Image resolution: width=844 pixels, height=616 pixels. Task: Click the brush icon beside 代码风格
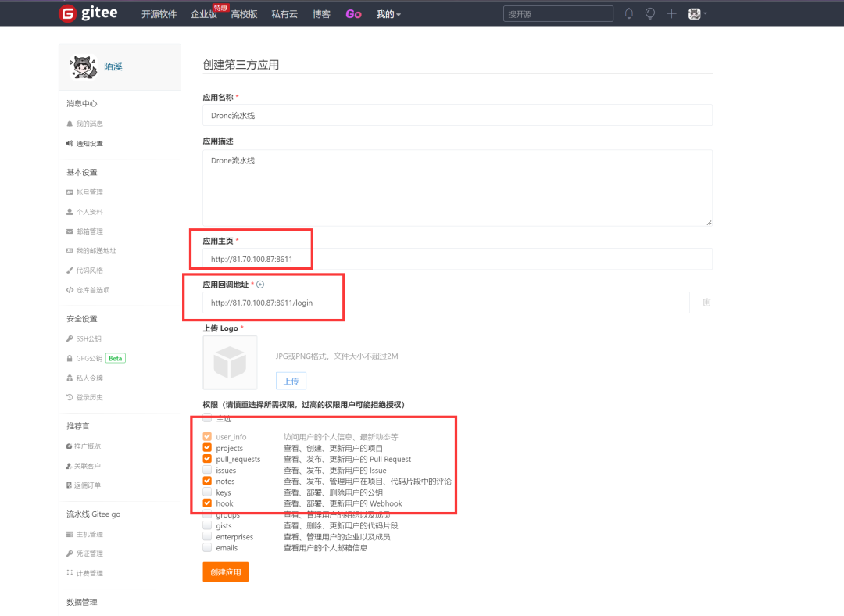coord(70,270)
